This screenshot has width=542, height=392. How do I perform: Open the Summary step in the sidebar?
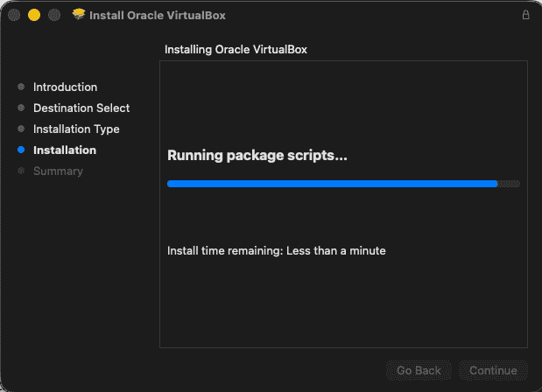(x=58, y=171)
